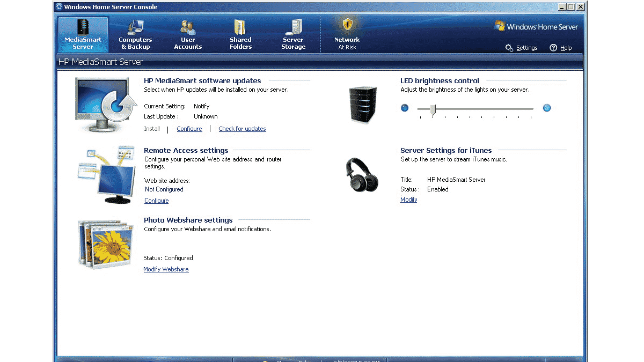Click the dim LED icon left of slider
644x362 pixels.
pyautogui.click(x=405, y=108)
